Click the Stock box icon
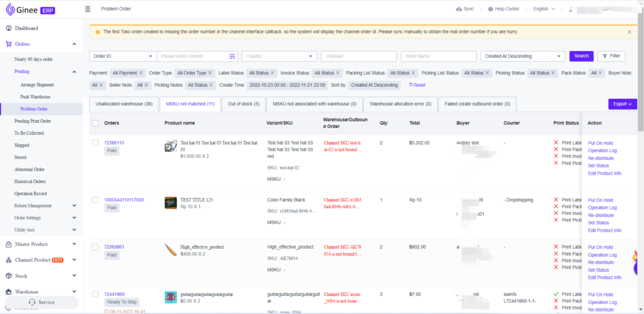 click(x=9, y=276)
